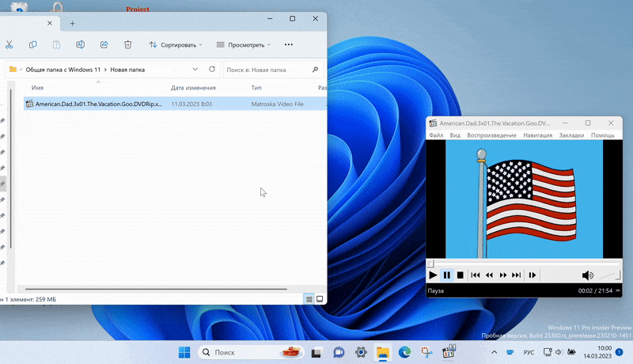Switch Explorer to large thumbnails view
The image size is (633, 364).
point(320,299)
